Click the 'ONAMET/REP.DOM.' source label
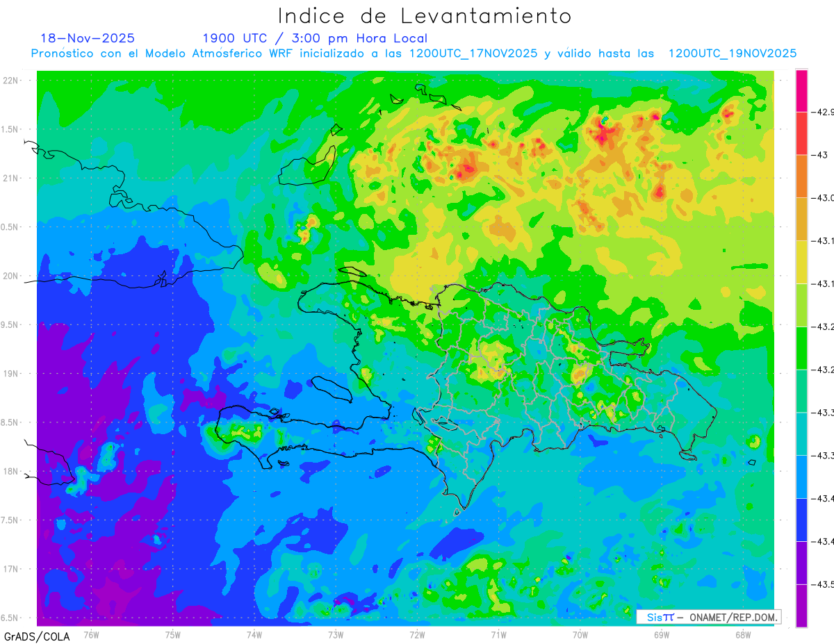 coord(733,617)
